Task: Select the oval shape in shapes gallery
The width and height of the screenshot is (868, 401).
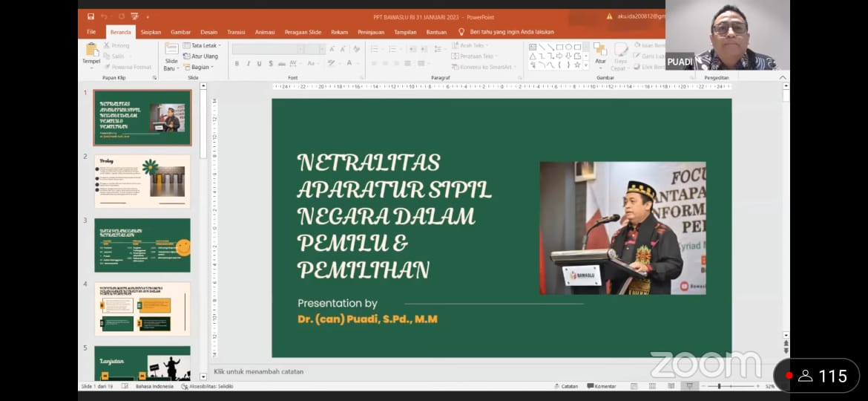Action: pos(568,47)
